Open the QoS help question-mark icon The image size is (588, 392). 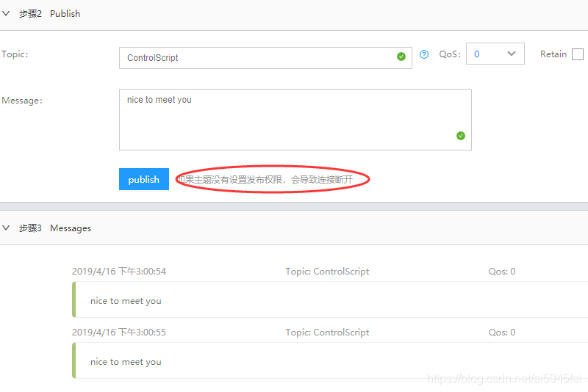tap(424, 54)
